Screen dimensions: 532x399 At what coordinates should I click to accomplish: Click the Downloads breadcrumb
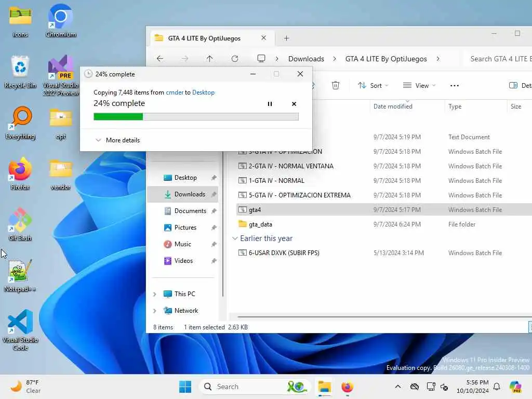306,59
